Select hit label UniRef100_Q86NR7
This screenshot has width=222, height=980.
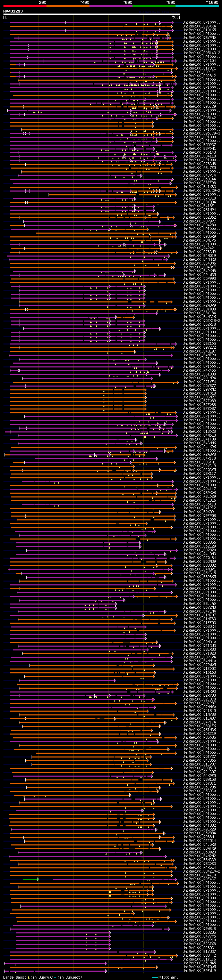coord(199,397)
